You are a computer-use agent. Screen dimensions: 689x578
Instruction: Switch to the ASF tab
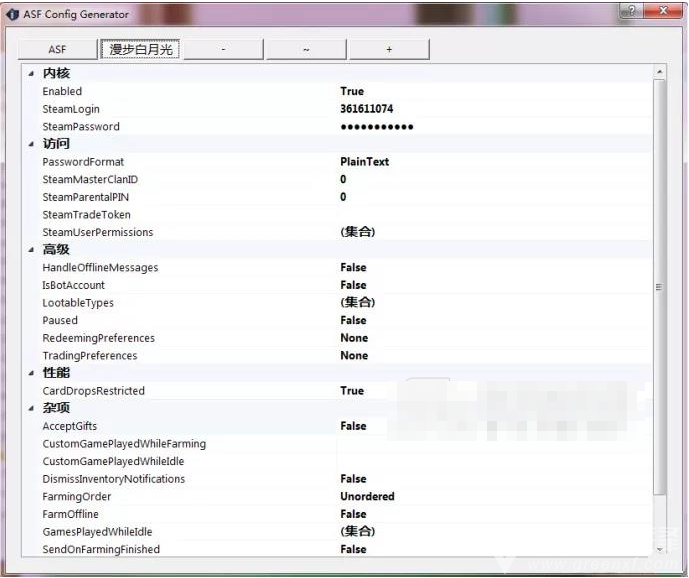point(57,49)
